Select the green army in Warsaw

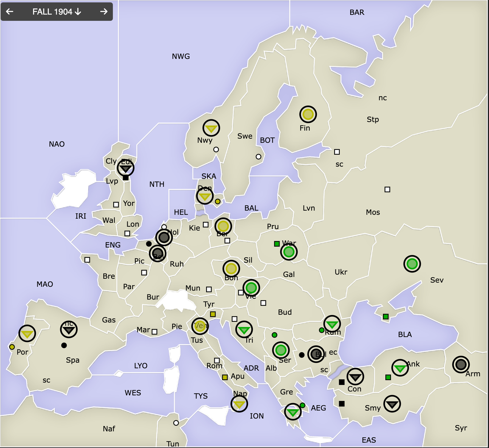289,252
